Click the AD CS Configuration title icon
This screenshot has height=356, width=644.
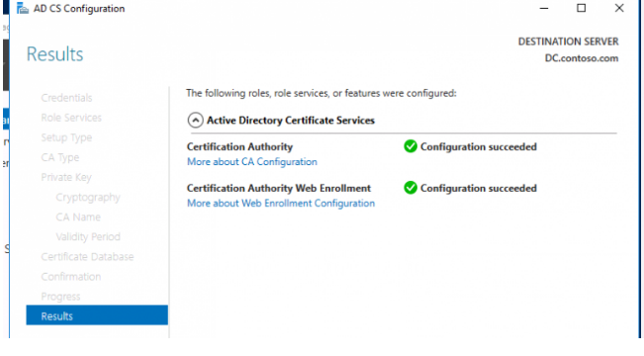click(23, 8)
